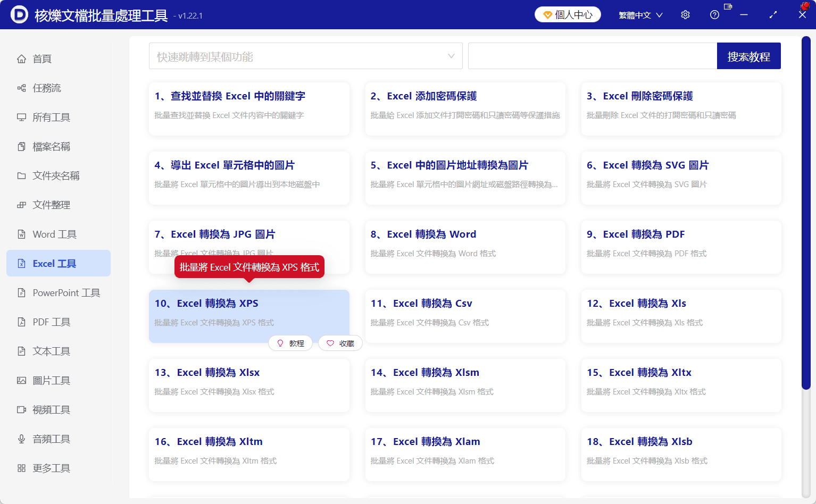Open 個人中心 button
Image resolution: width=816 pixels, height=504 pixels.
point(568,15)
